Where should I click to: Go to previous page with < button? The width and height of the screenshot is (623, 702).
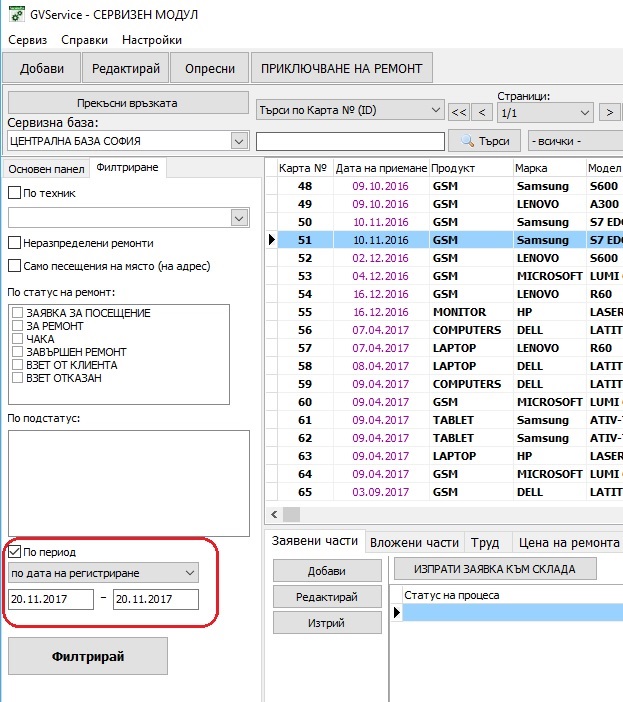pyautogui.click(x=482, y=112)
